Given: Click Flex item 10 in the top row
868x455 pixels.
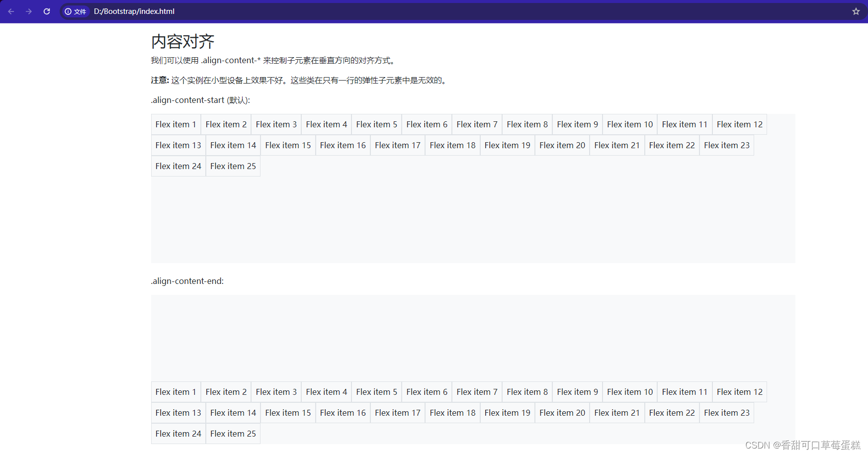Looking at the screenshot, I should [629, 124].
